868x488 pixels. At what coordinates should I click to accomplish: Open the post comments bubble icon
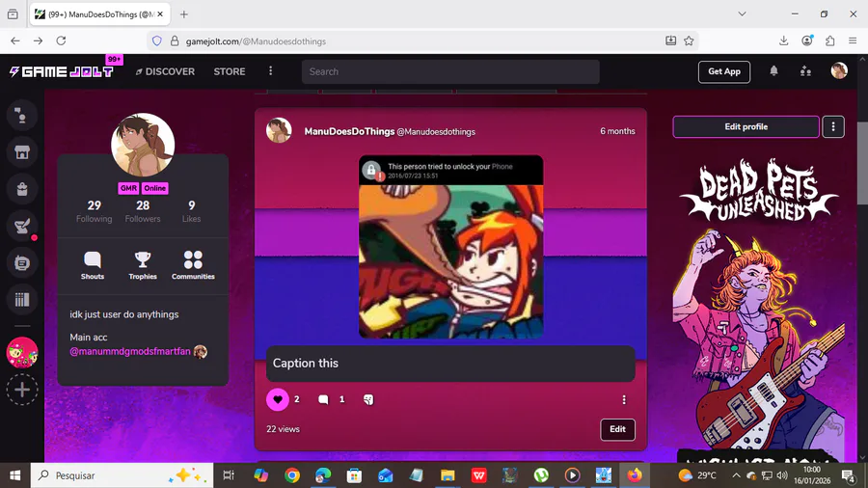point(323,399)
